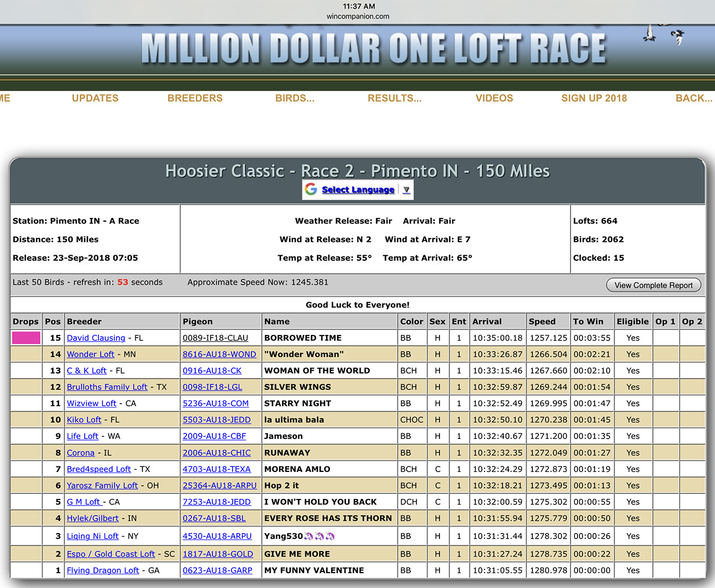Open David Clausing breeder link
The image size is (715, 588).
point(96,338)
